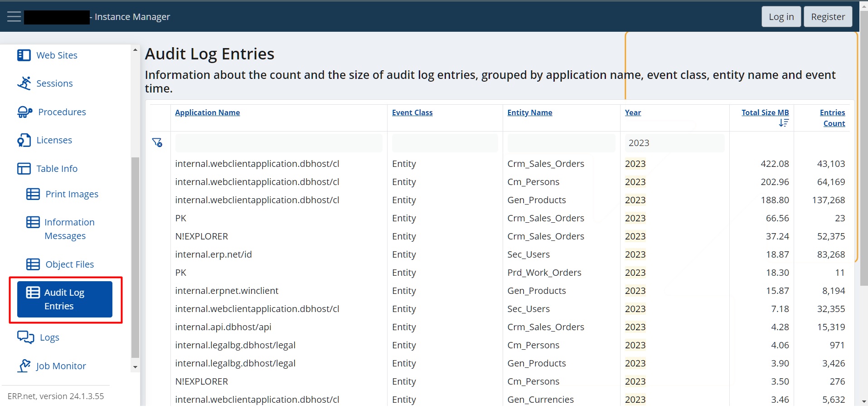
Task: Click the Sessions sidebar icon
Action: click(x=24, y=83)
